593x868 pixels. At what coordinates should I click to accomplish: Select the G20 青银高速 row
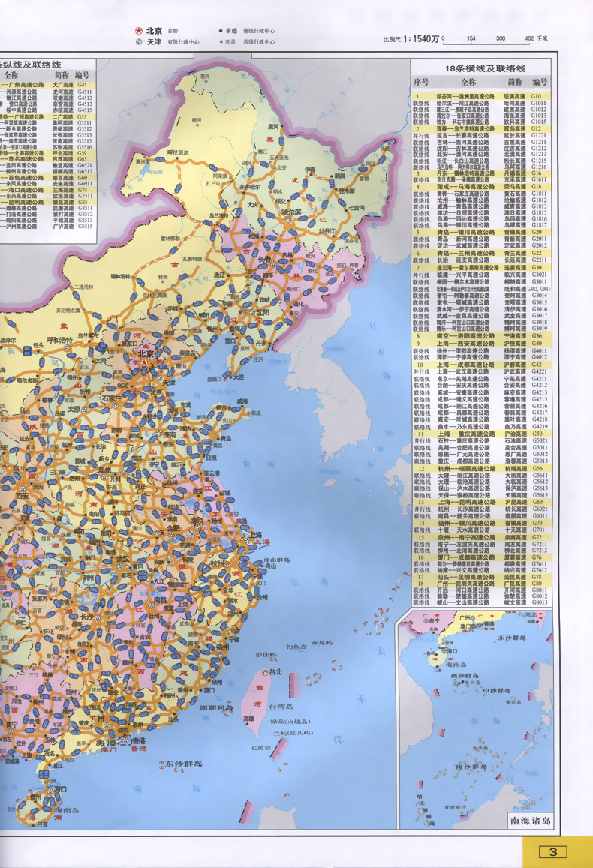click(481, 232)
